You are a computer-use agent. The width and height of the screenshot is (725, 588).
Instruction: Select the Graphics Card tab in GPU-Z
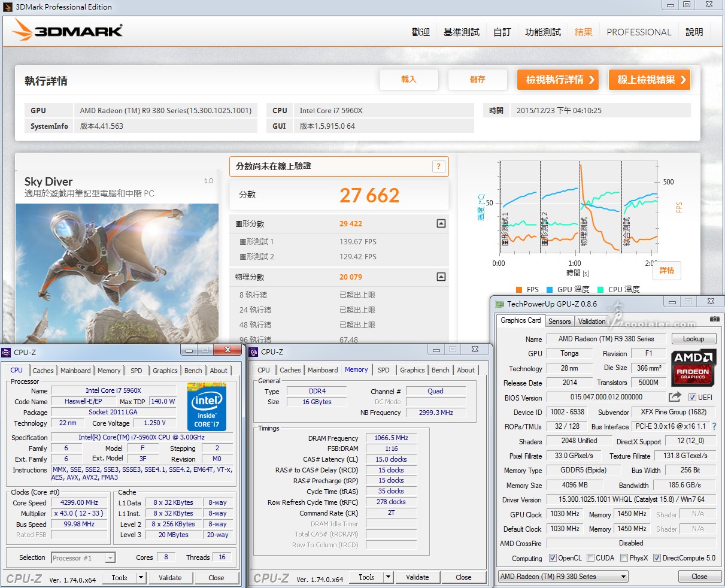point(521,320)
